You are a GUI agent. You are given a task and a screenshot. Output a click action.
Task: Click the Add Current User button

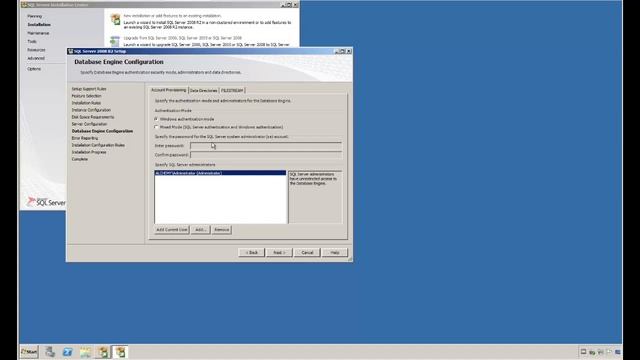point(171,230)
